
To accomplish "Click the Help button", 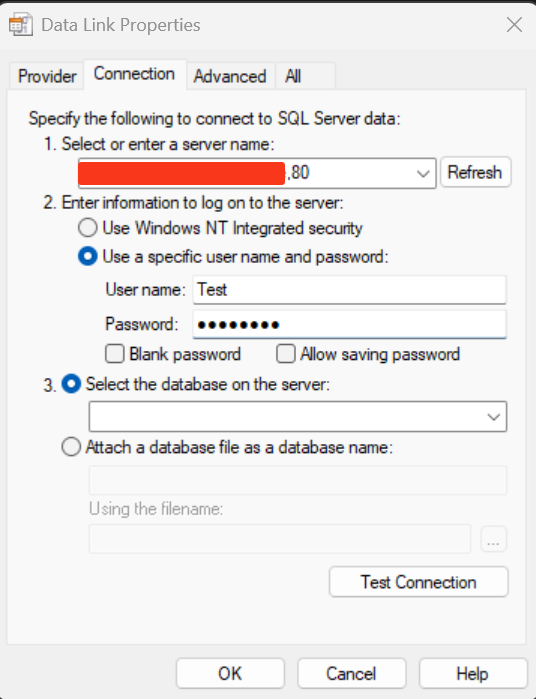I will coord(473,673).
